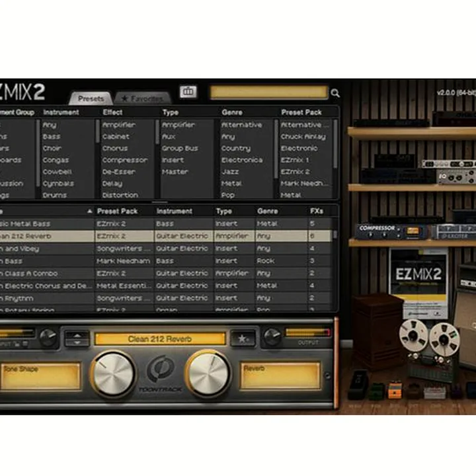This screenshot has width=476, height=476.
Task: Click the search magnifier icon
Action: point(335,93)
